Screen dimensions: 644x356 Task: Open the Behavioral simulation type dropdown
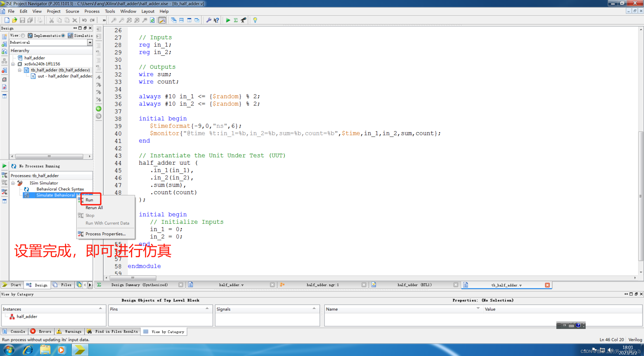90,42
